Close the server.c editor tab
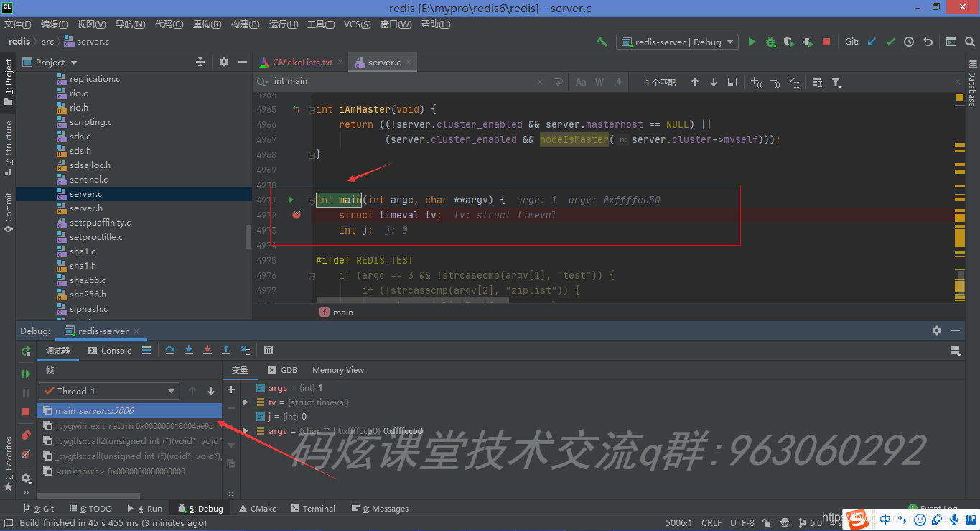980x531 pixels. click(409, 63)
